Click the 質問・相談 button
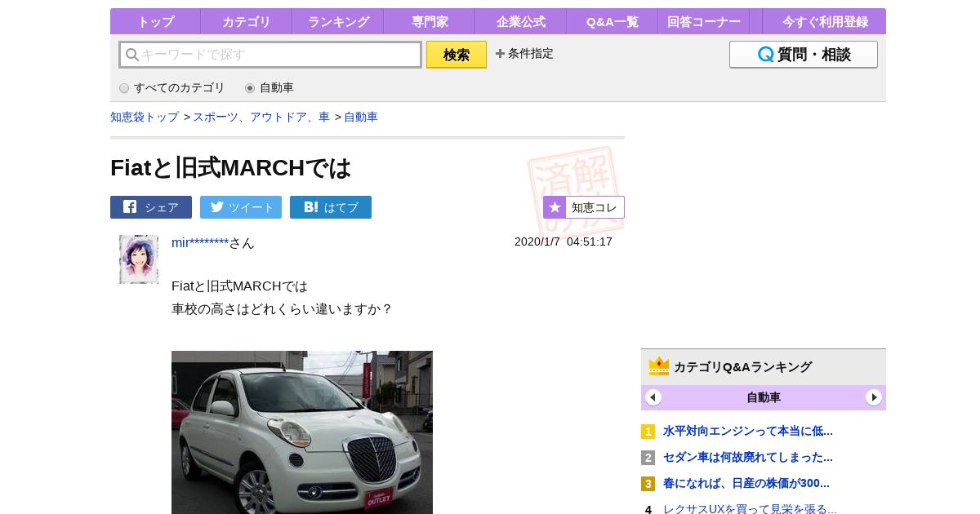The width and height of the screenshot is (980, 514). click(x=804, y=55)
